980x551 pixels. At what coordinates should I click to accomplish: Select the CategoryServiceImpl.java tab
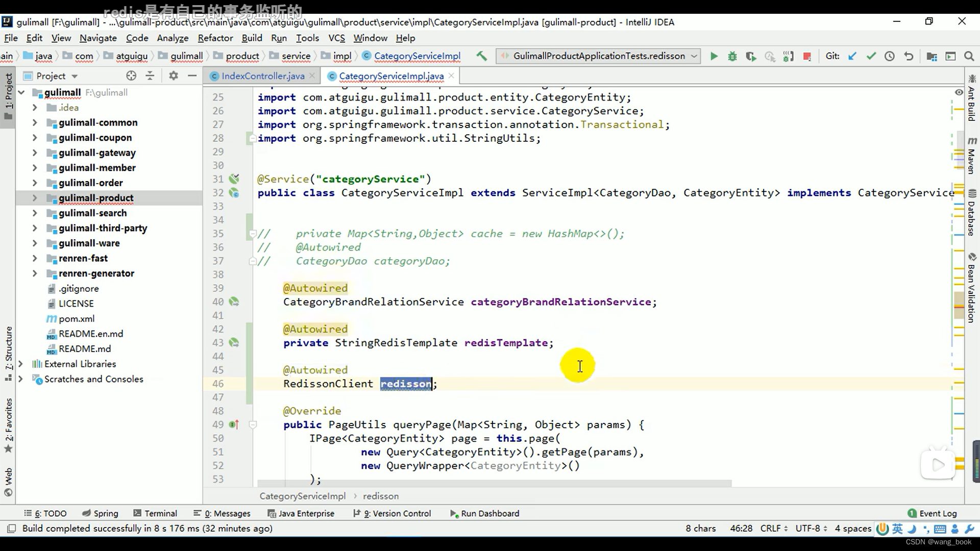click(x=391, y=76)
